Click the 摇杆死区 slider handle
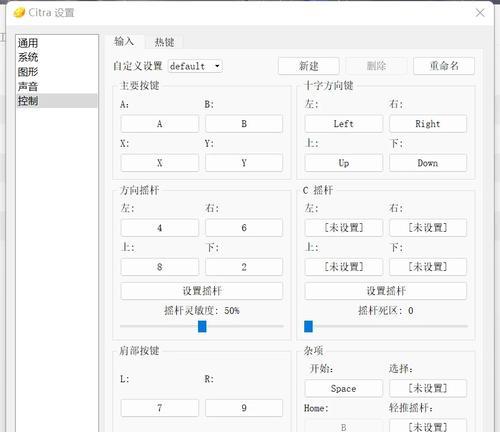Image resolution: width=500 pixels, height=432 pixels. pos(308,326)
